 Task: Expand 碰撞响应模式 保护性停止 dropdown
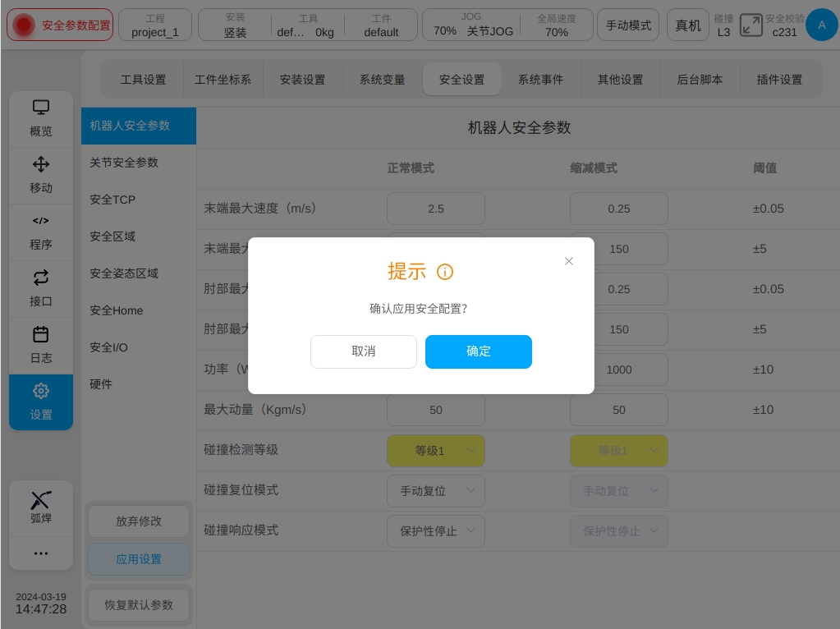(436, 531)
